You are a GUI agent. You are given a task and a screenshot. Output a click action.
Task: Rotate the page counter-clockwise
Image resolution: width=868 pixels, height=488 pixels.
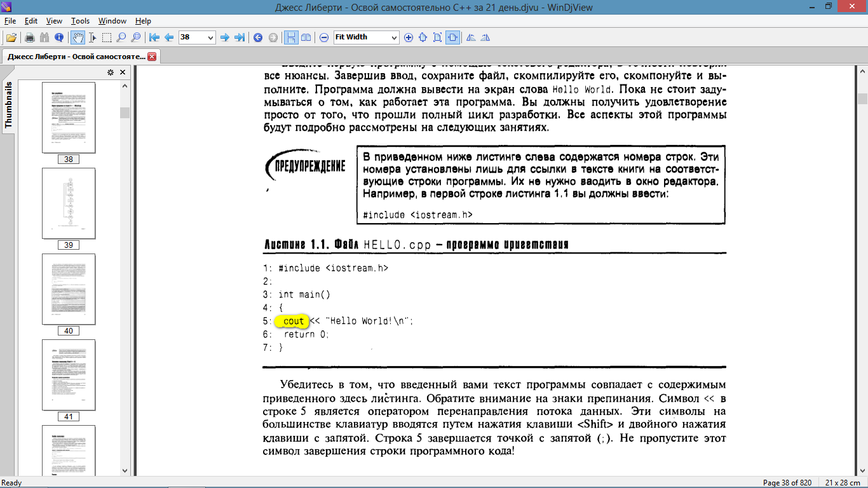tap(471, 37)
